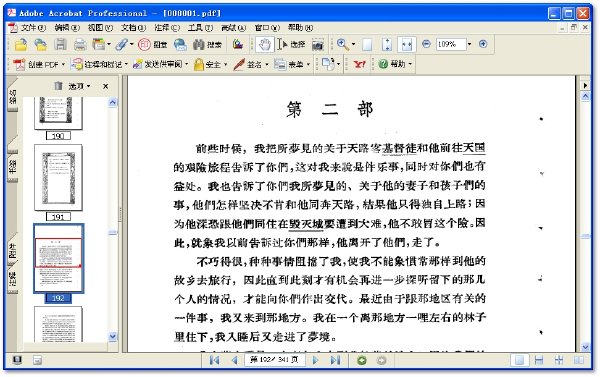Viewport: 600px width, 377px height.
Task: Click document scrollbar down arrow
Action: pos(585,347)
